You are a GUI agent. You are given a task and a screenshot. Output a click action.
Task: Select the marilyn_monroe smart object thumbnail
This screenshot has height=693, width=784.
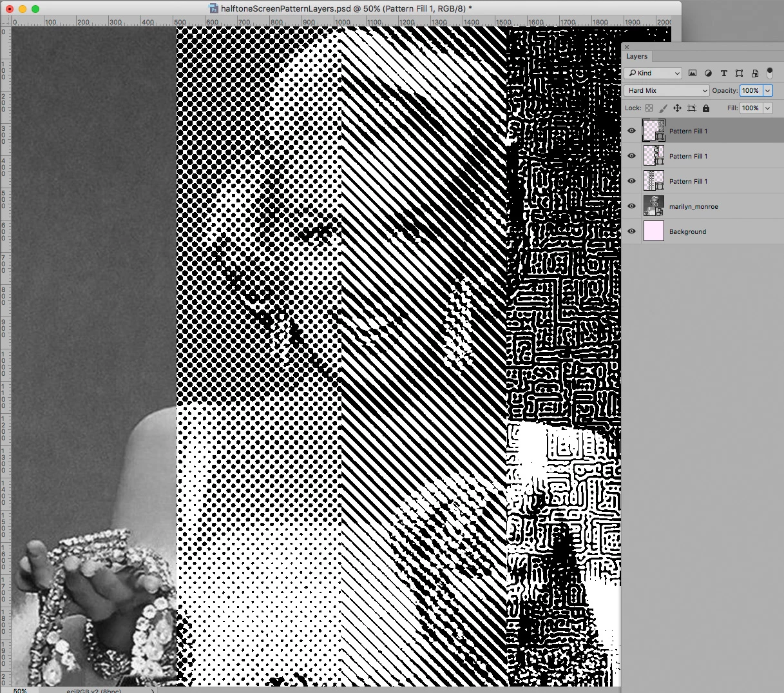(x=654, y=206)
